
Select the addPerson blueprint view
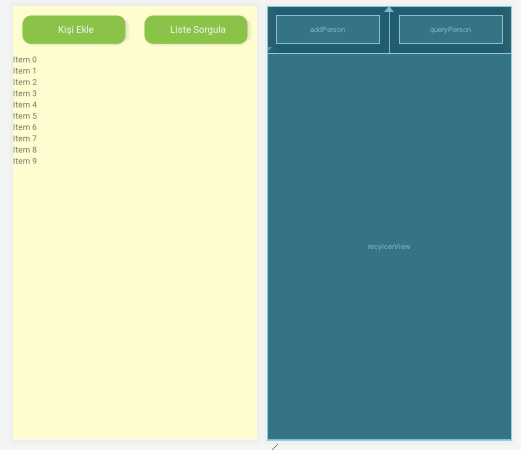pyautogui.click(x=328, y=30)
